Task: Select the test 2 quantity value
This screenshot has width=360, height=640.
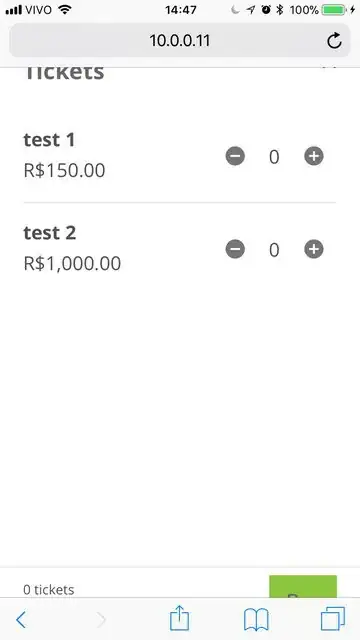Action: pos(274,250)
